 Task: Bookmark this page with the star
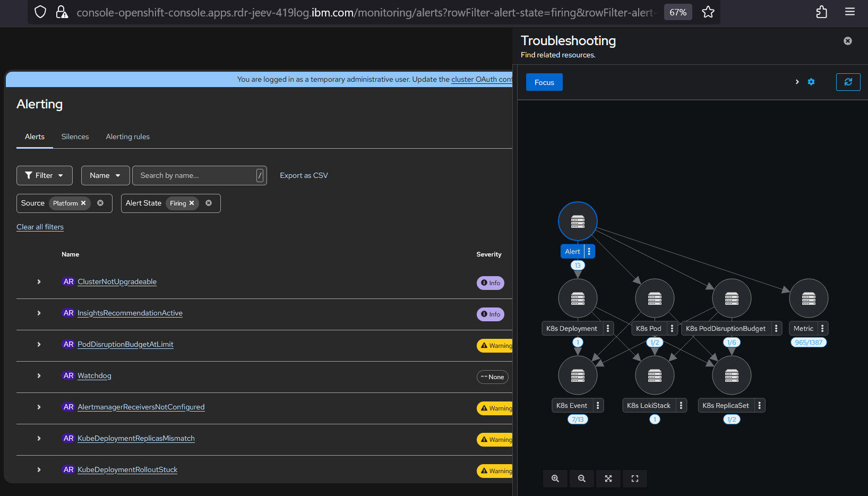(x=708, y=12)
